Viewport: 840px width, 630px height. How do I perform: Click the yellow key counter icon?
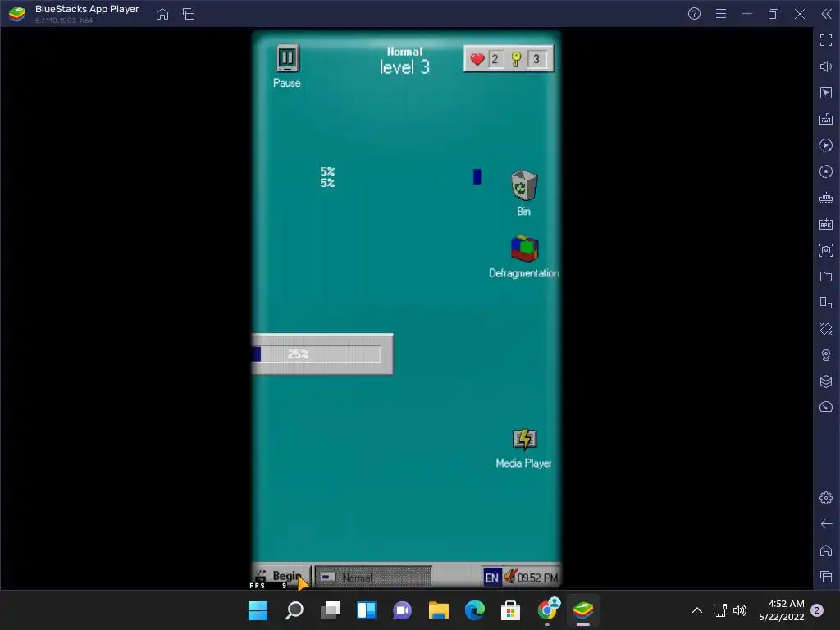(516, 59)
